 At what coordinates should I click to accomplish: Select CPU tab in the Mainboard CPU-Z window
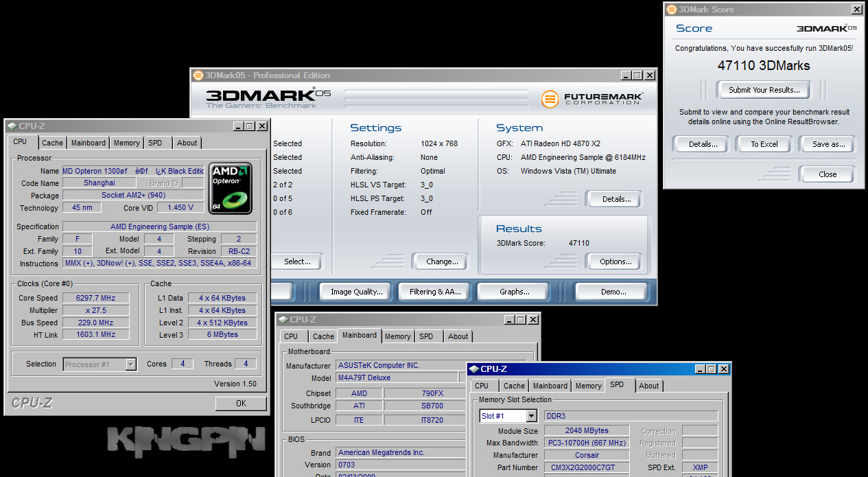click(x=291, y=336)
